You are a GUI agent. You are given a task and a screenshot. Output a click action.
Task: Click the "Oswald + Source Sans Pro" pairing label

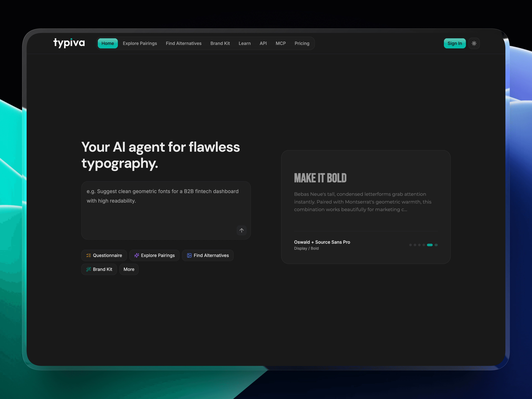(x=322, y=242)
